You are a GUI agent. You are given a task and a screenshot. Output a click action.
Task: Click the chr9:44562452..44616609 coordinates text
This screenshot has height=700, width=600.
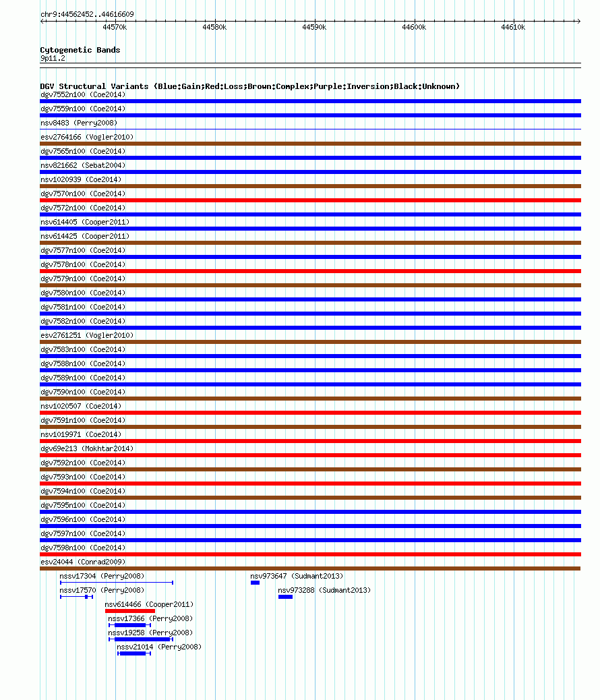point(87,14)
